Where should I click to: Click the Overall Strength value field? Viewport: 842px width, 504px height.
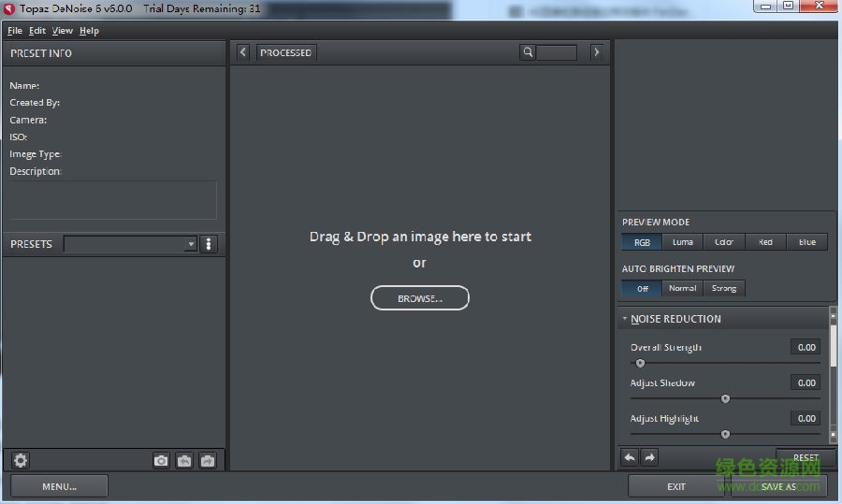coord(806,347)
